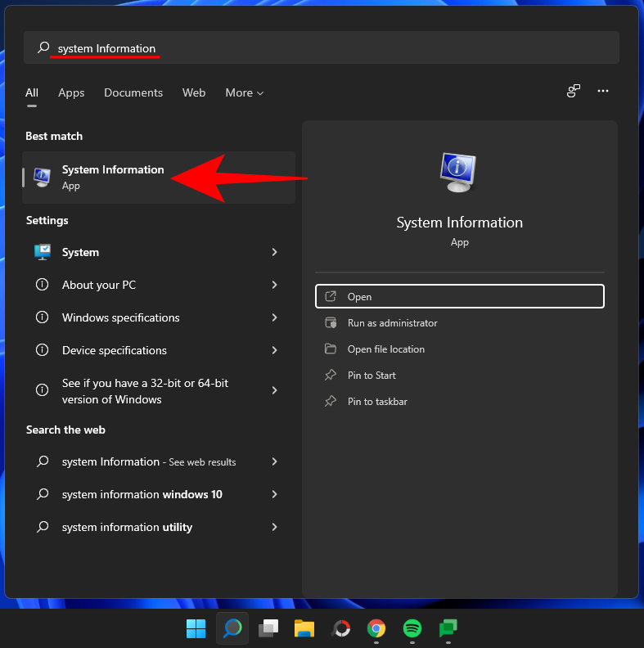
Task: Expand the More filter dropdown
Action: tap(244, 93)
